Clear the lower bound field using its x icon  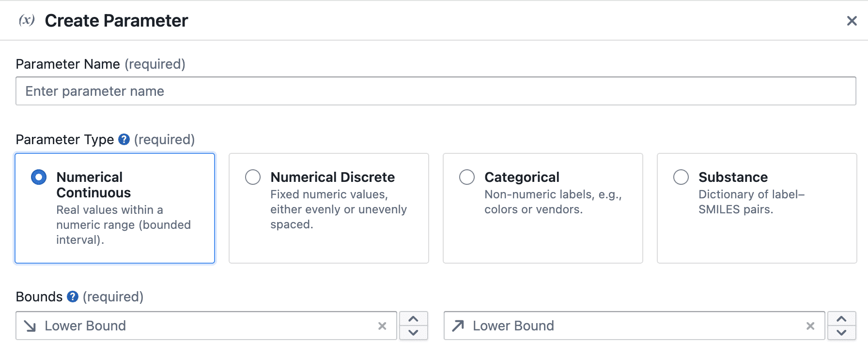click(x=383, y=326)
